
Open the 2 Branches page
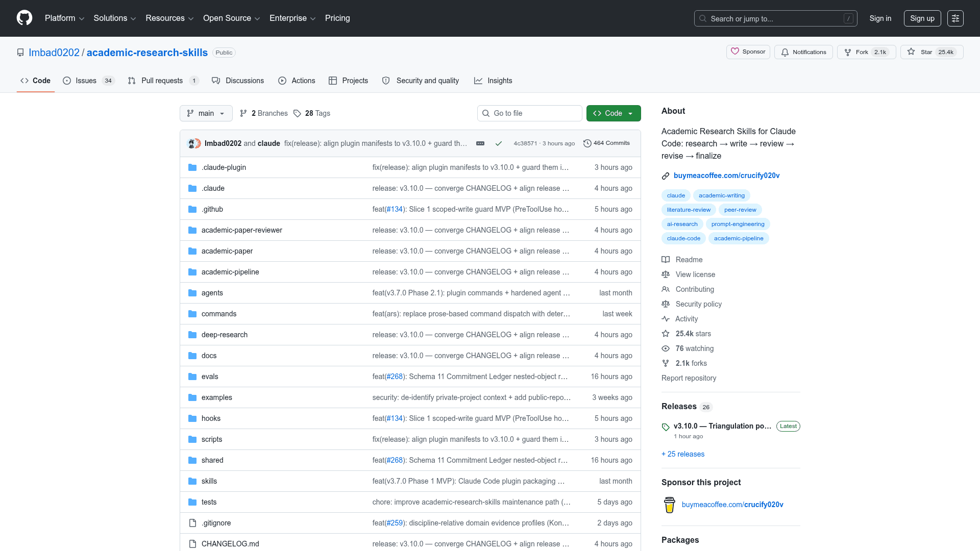pos(264,113)
